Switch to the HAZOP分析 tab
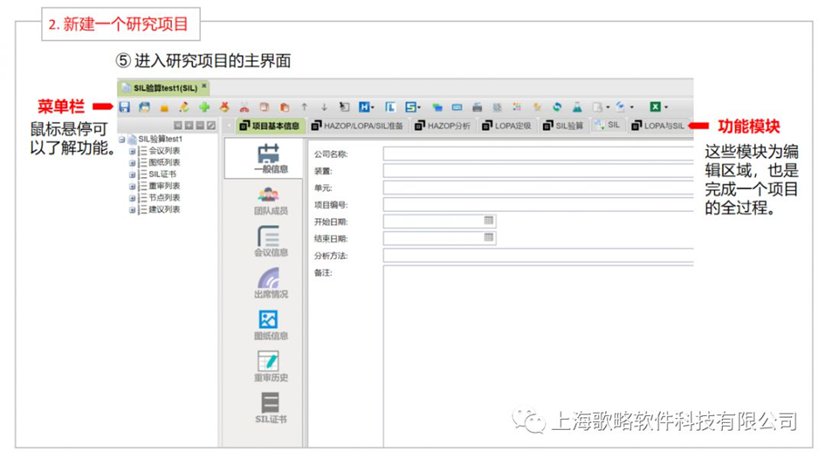825x458 pixels. pos(442,126)
